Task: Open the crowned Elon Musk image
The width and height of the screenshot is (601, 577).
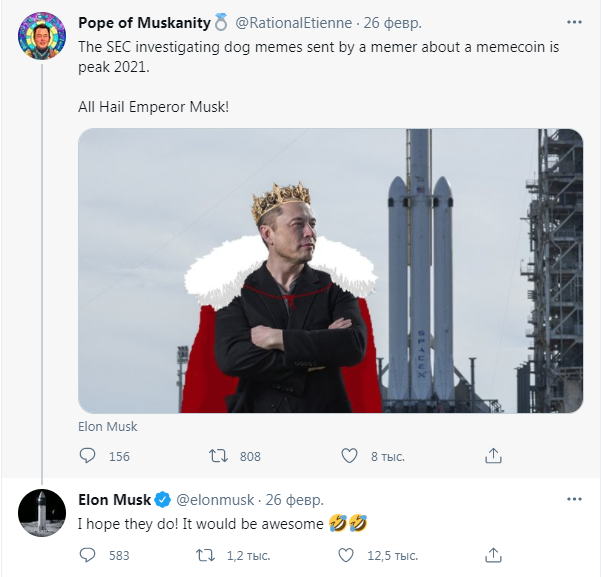Action: (x=330, y=270)
